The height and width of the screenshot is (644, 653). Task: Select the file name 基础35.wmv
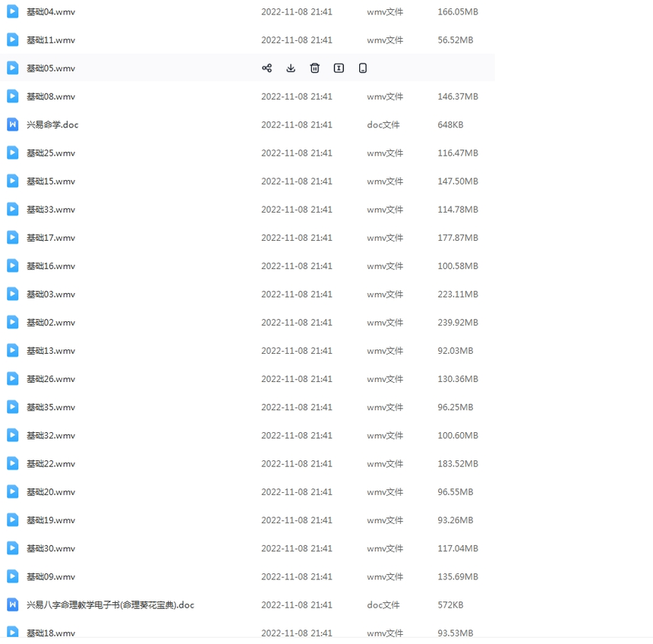pos(51,407)
